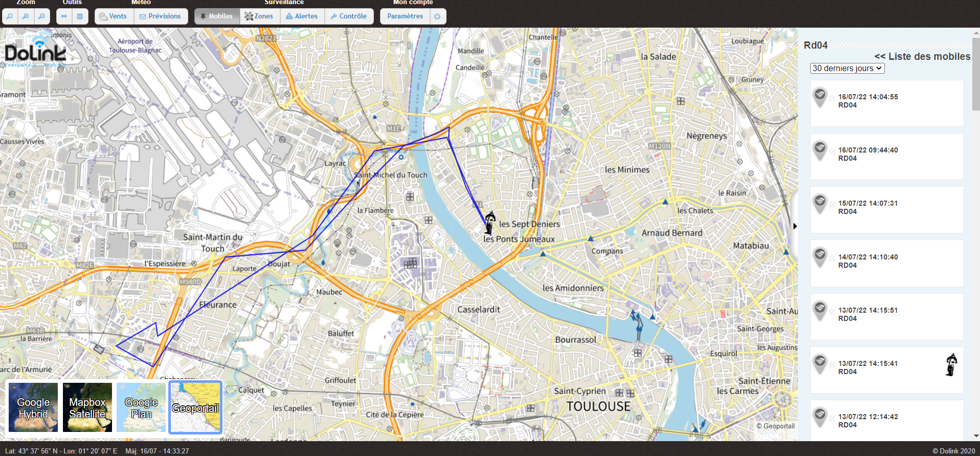This screenshot has width=980, height=456.
Task: Click the scrollbar down arrow in side panel
Action: point(976,436)
